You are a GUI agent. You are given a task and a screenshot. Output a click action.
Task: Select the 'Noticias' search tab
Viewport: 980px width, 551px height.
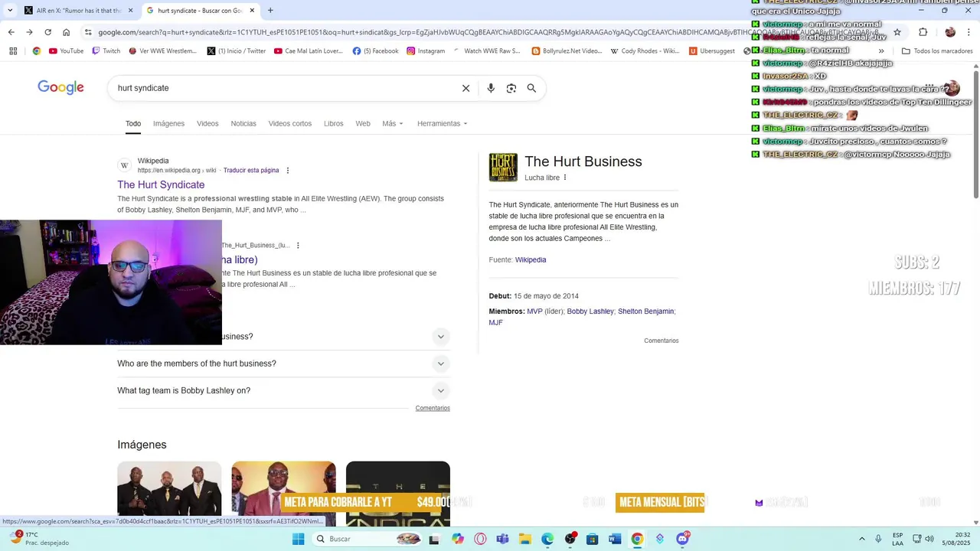243,123
